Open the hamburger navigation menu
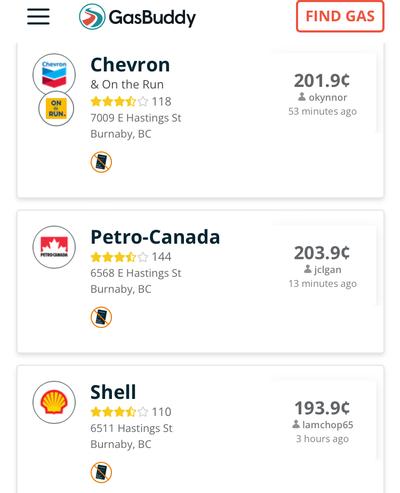Screen dimensions: 400x493 pos(38,17)
